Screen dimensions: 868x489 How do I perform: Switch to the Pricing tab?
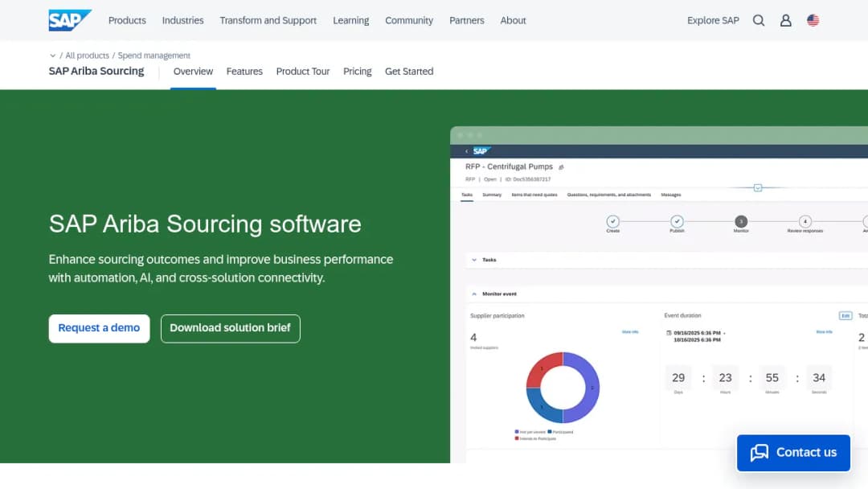(357, 72)
